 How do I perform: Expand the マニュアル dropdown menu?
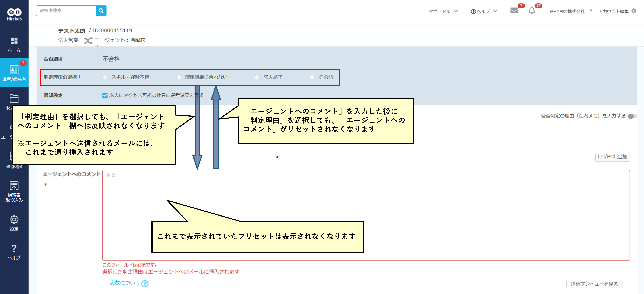click(443, 11)
